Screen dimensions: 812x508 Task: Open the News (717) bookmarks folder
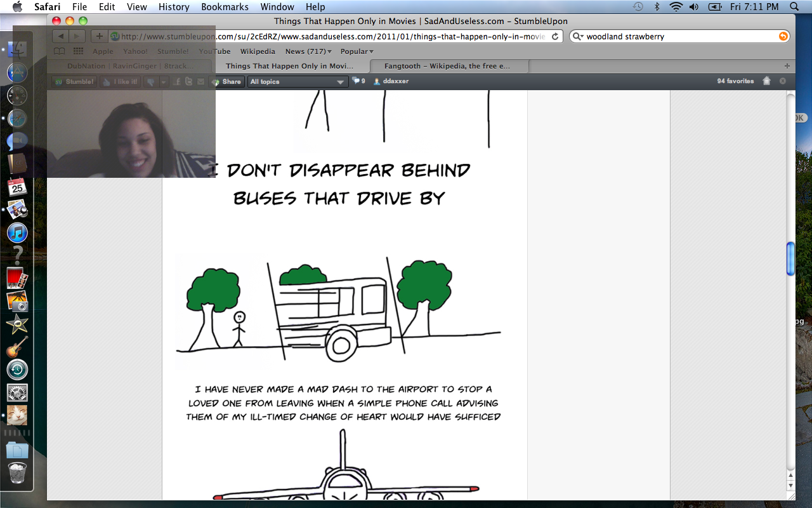pos(308,51)
